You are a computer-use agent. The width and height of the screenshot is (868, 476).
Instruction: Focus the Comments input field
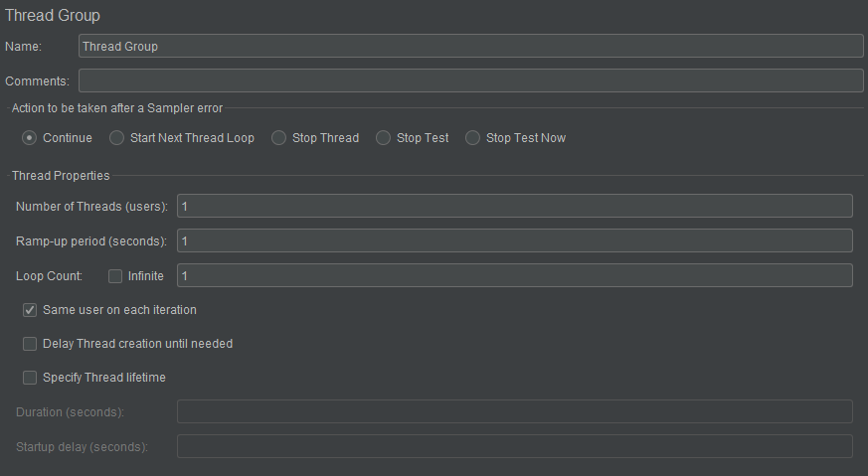471,80
